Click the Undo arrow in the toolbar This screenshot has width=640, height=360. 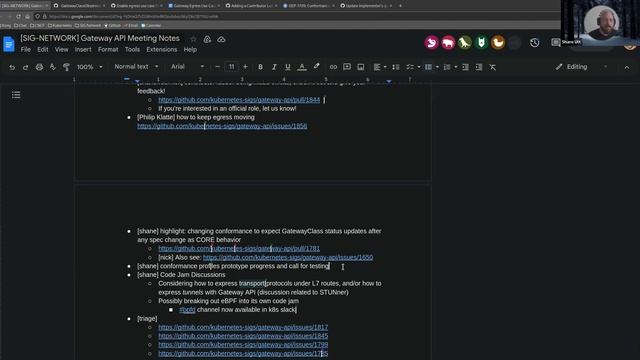tap(12, 67)
